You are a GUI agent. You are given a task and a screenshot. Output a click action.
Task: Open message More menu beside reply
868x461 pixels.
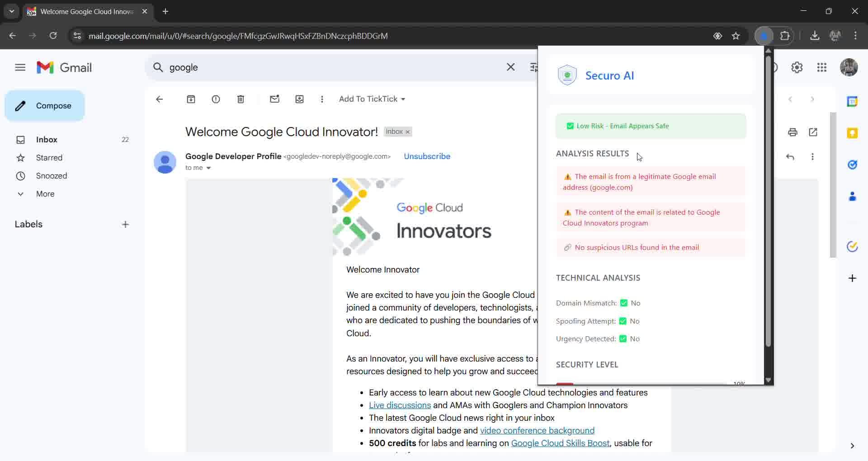coord(812,157)
